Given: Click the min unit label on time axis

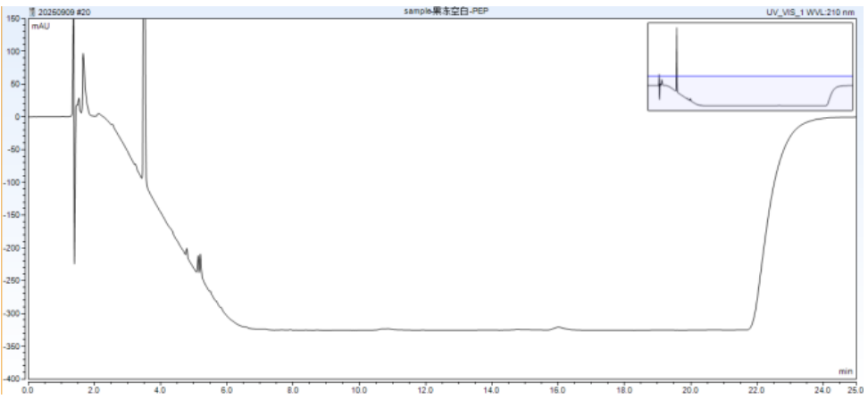Looking at the screenshot, I should coord(846,370).
